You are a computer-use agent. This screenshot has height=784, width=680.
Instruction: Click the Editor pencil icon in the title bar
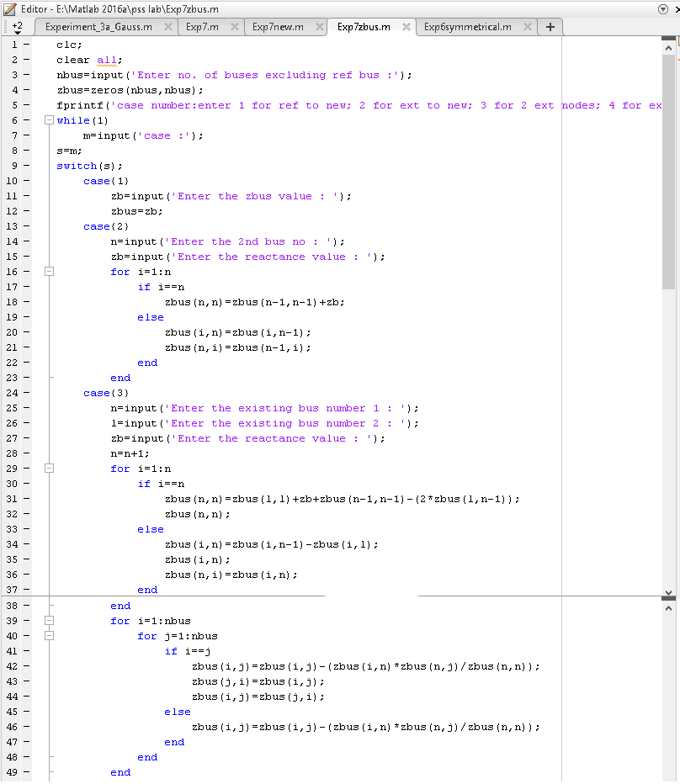[x=8, y=8]
